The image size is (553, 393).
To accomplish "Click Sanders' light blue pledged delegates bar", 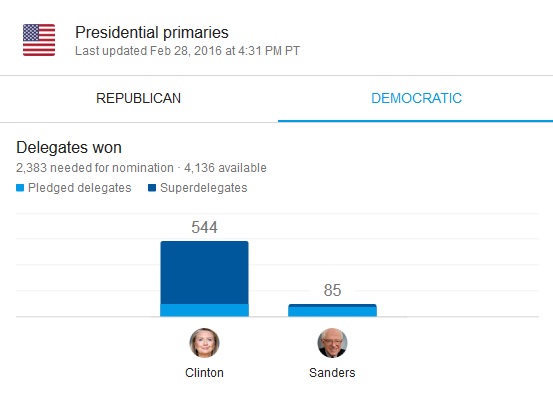I will pos(332,312).
